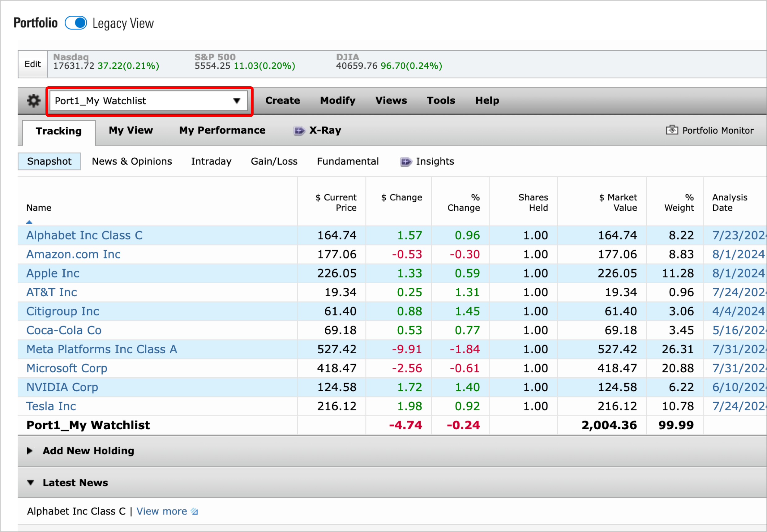Click the View more external link icon
Image resolution: width=767 pixels, height=532 pixels.
click(x=194, y=511)
